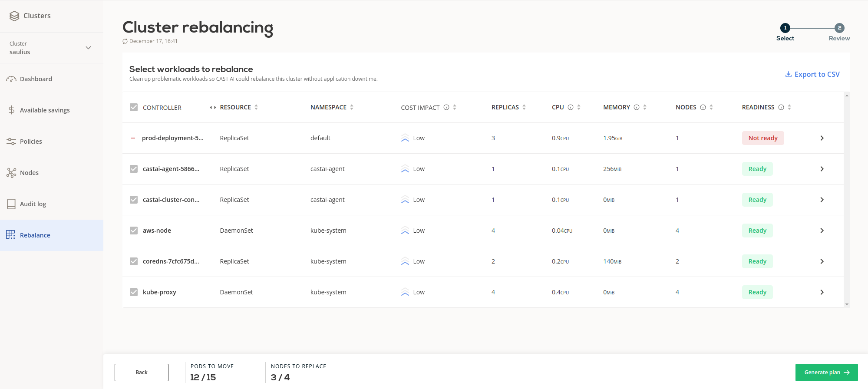Click step 2 Review in progress stepper

tap(839, 33)
